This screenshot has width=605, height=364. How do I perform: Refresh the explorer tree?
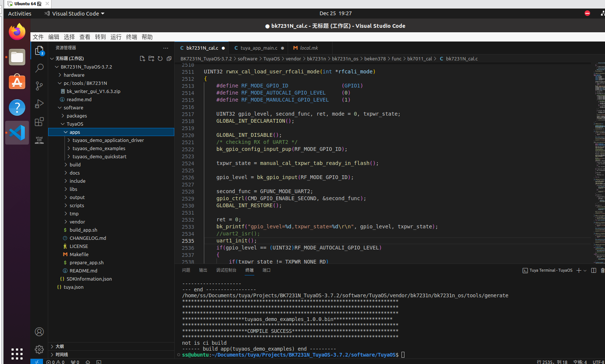[x=160, y=59]
